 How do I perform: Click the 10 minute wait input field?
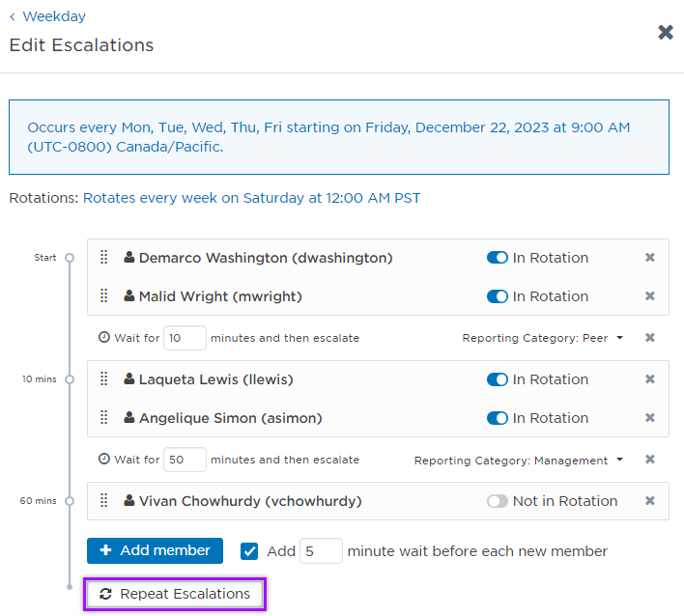point(185,338)
